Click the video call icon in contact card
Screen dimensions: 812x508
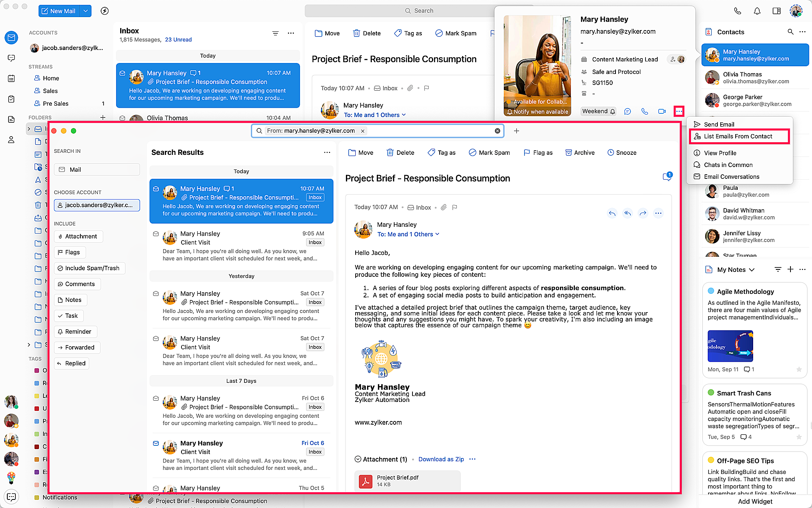662,111
